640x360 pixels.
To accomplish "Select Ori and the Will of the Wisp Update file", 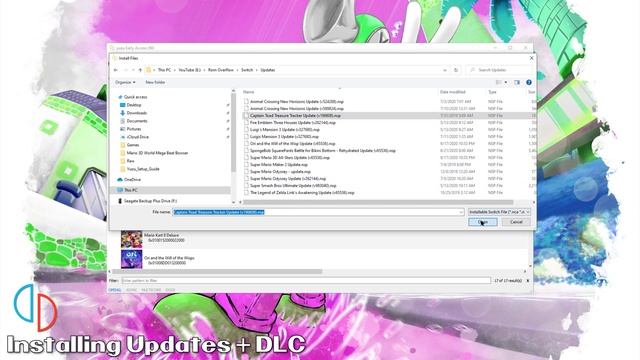I will (x=292, y=144).
